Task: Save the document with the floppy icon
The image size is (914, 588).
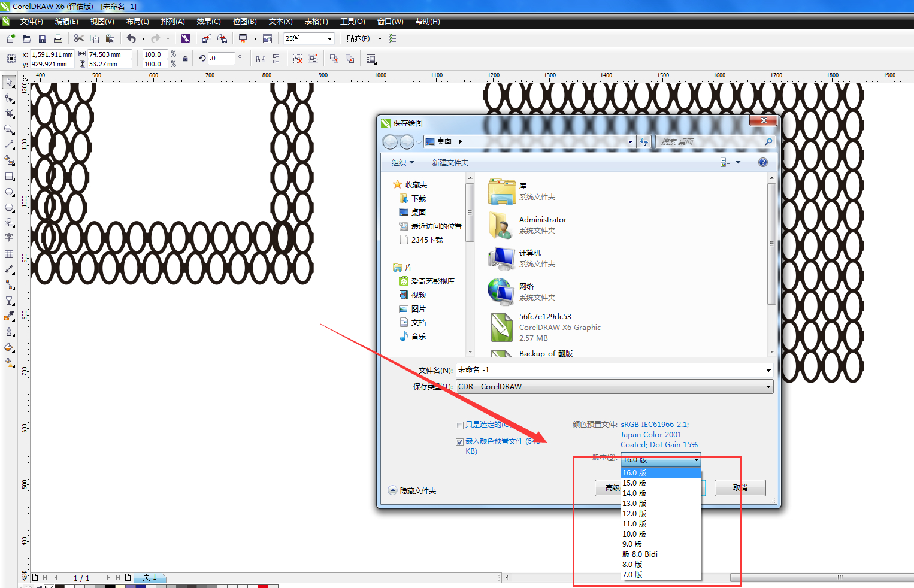Action: point(43,38)
